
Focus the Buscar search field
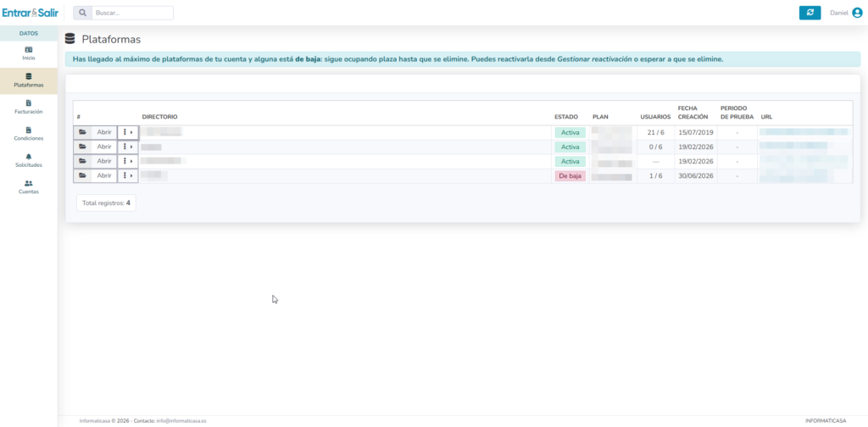132,13
